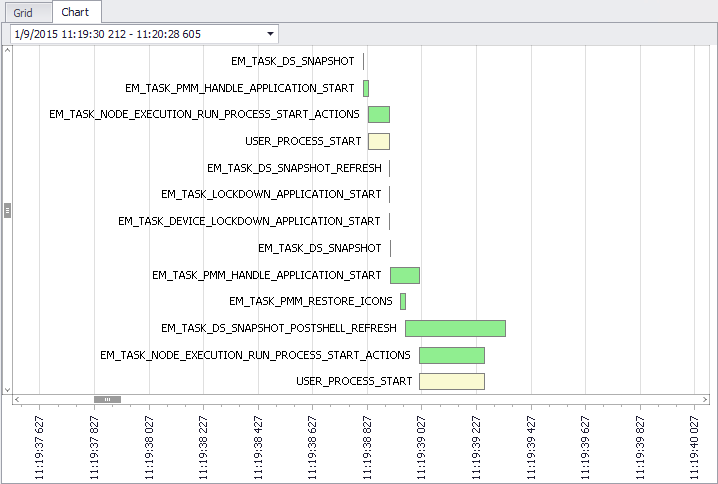
Task: Click the vertical scrollbar thumb
Action: point(7,210)
